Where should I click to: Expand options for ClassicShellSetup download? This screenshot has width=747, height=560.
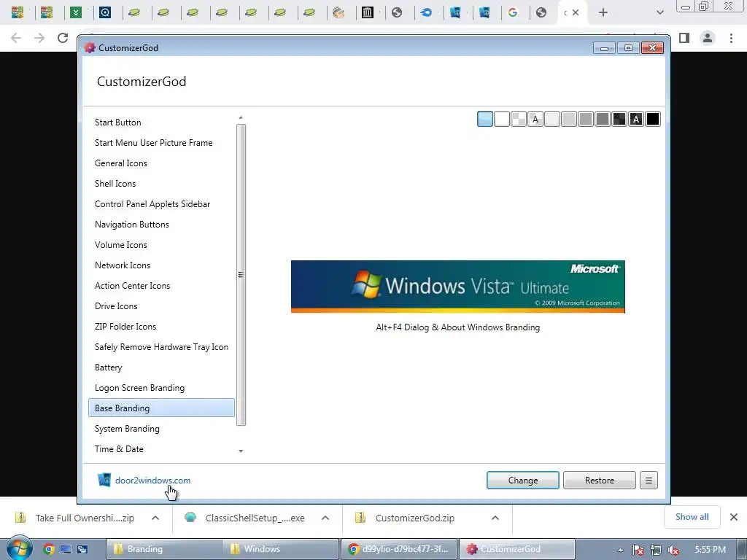point(325,518)
